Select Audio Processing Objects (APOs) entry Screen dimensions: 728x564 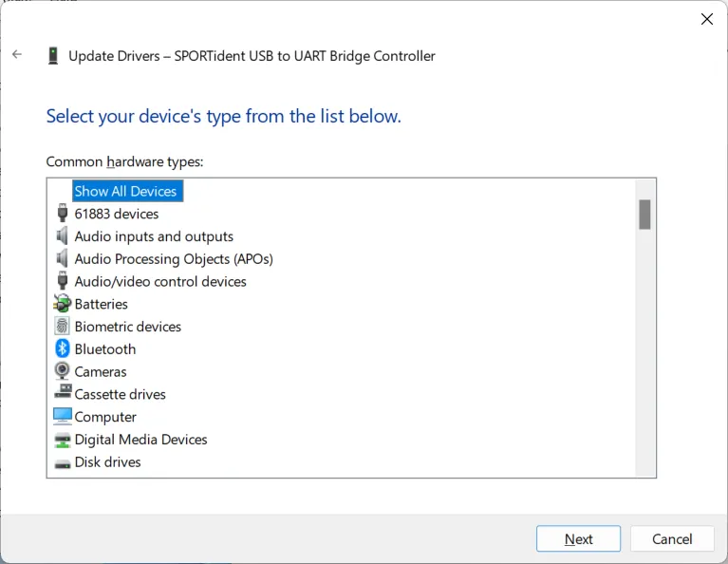(x=174, y=259)
